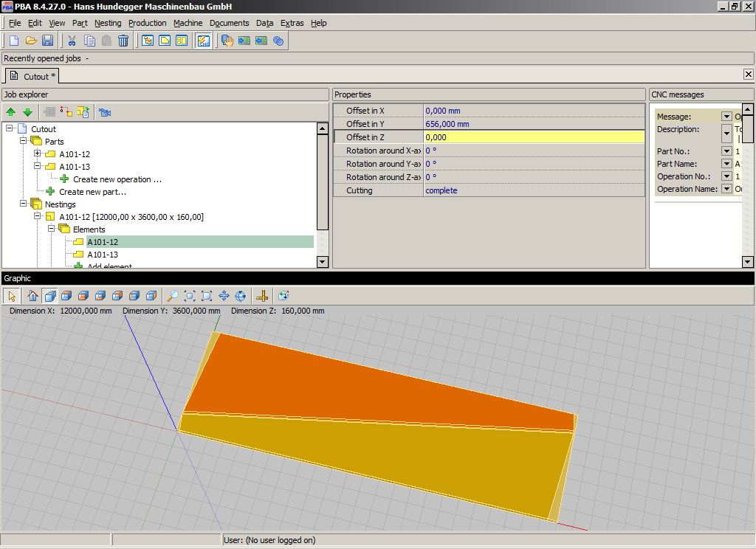The image size is (756, 549).
Task: Click the magnifying glass zoom icon
Action: [172, 296]
